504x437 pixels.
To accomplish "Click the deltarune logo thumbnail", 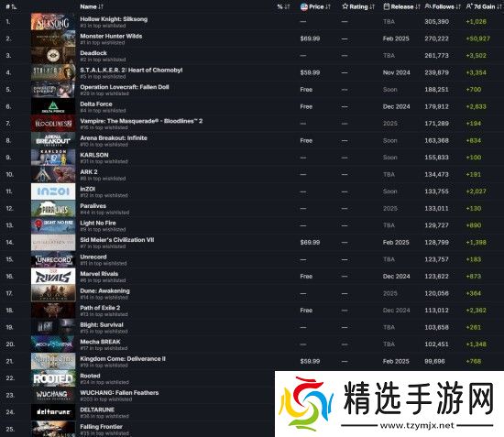I will pos(53,412).
